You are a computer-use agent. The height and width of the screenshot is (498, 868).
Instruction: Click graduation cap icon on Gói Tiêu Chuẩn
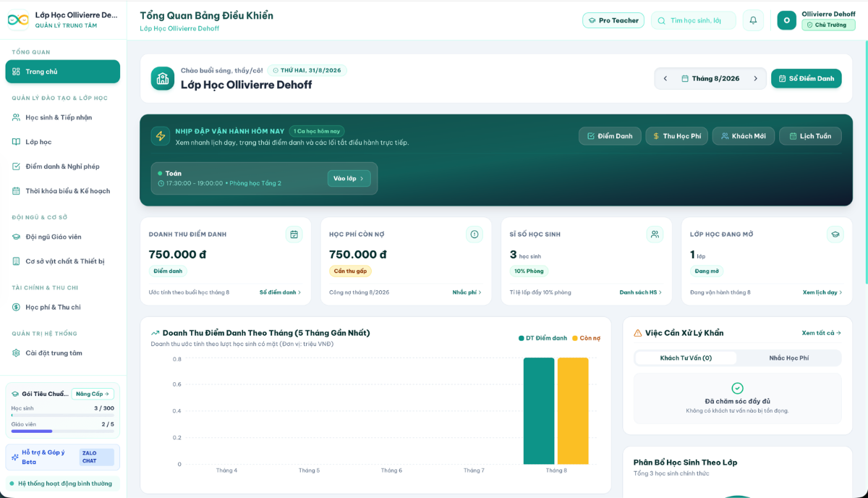(x=16, y=394)
